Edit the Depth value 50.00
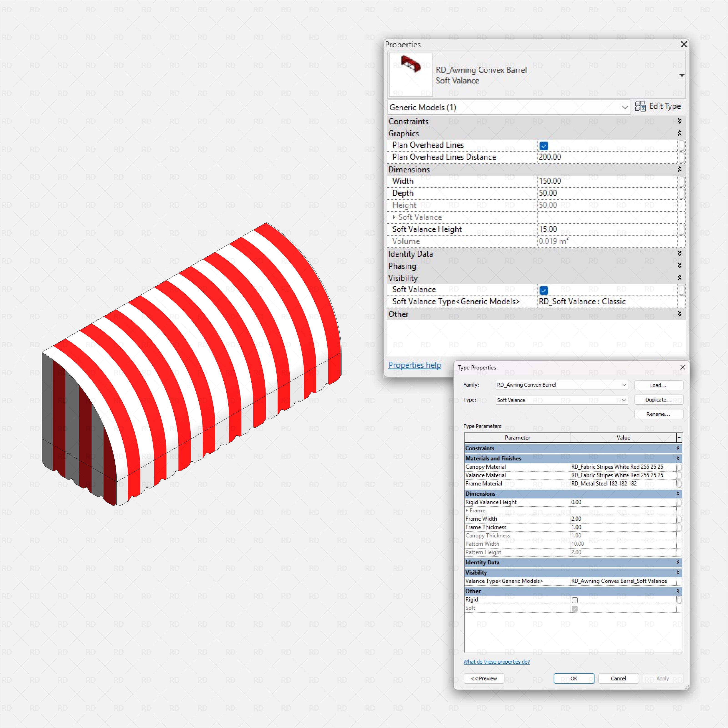This screenshot has width=728, height=728. [607, 193]
